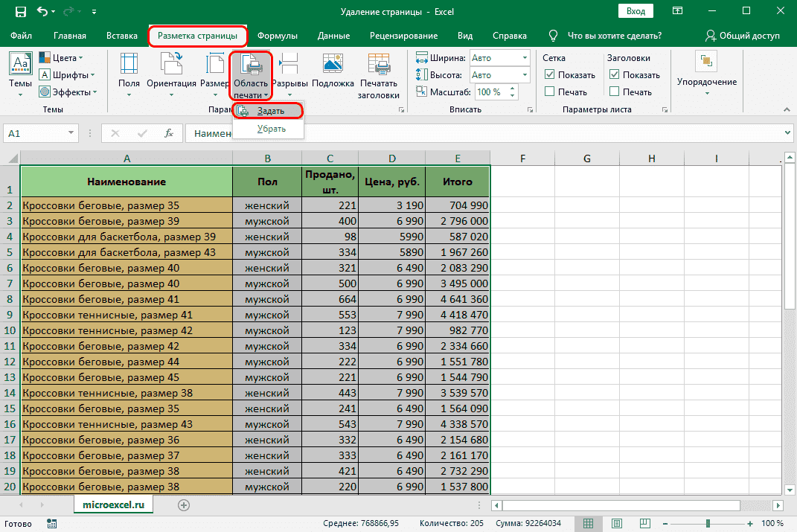Add a new sheet with the plus icon
Viewport: 797px width, 532px height.
coord(184,504)
